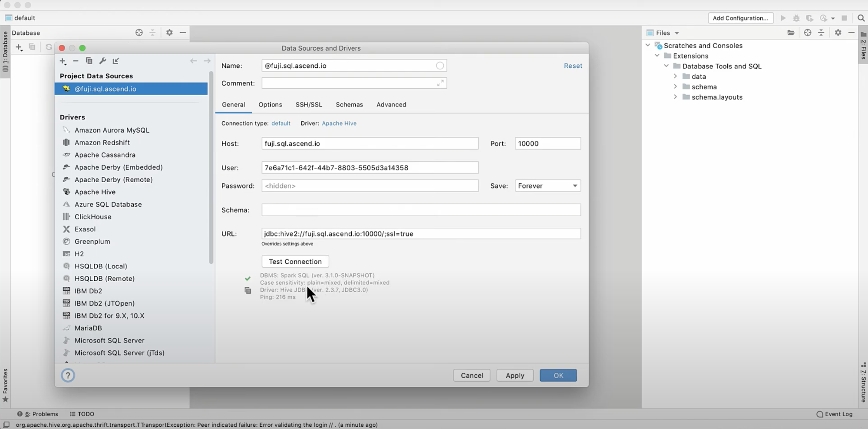
Task: Open the Files view dropdown in right panel
Action: click(x=677, y=33)
